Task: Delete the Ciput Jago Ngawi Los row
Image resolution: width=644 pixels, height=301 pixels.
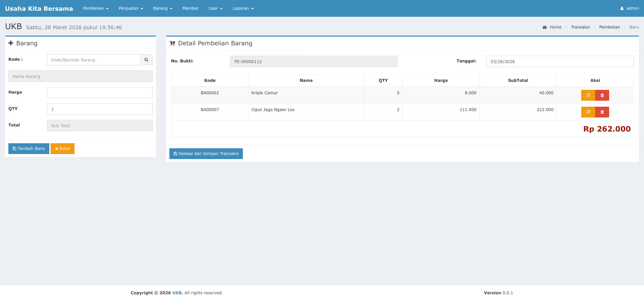Action: pos(602,112)
